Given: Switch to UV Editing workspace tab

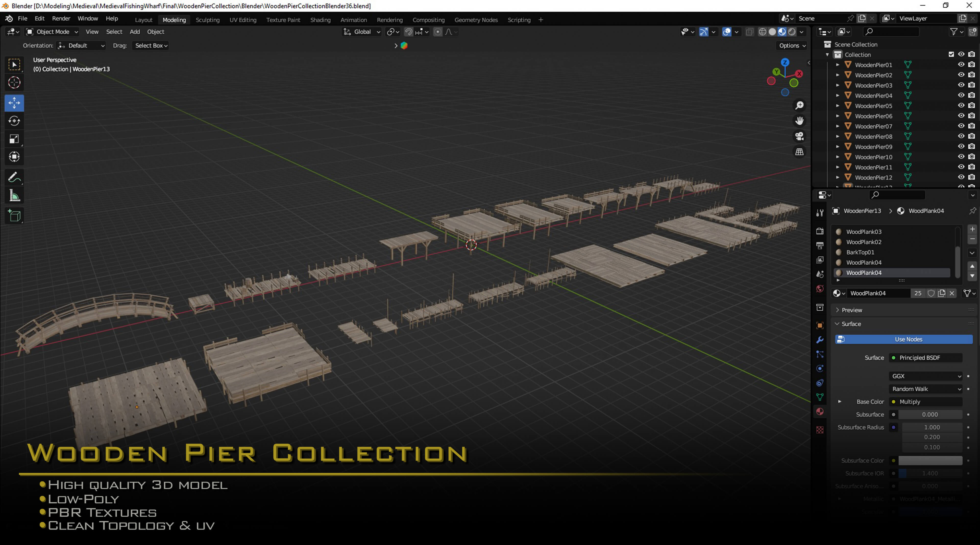Looking at the screenshot, I should [x=243, y=20].
